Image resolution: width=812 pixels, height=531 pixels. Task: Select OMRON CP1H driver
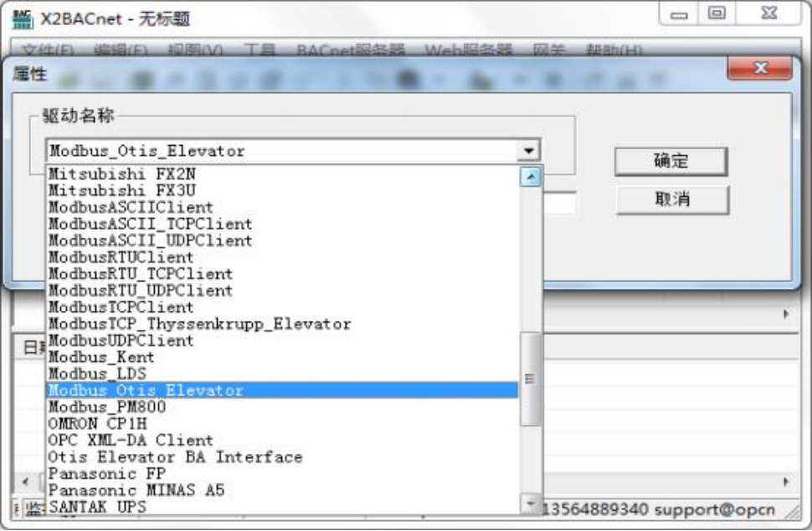(x=282, y=423)
